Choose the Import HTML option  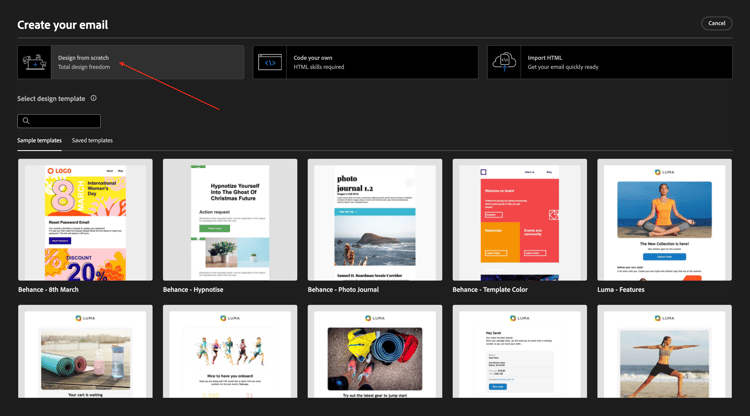click(609, 62)
